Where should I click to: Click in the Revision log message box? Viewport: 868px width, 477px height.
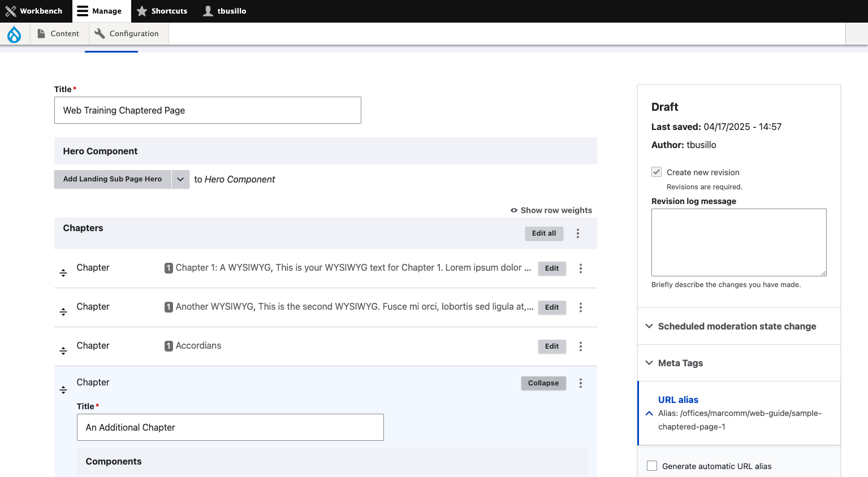click(739, 242)
